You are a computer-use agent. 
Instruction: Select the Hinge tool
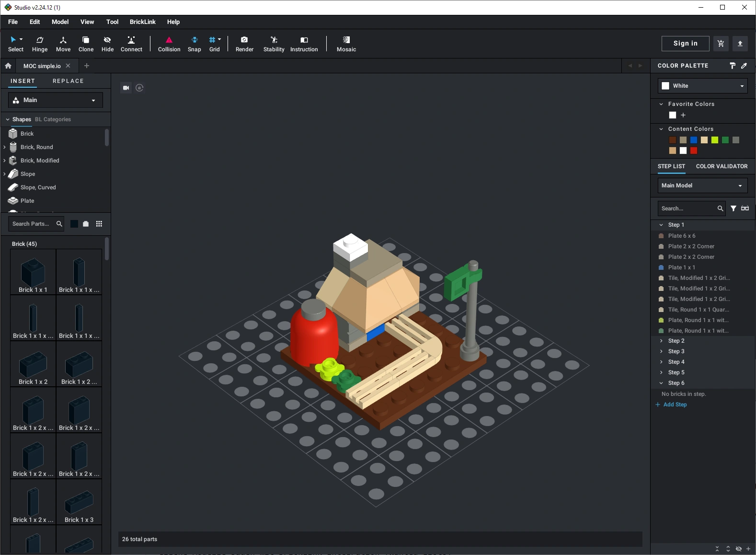coord(40,44)
